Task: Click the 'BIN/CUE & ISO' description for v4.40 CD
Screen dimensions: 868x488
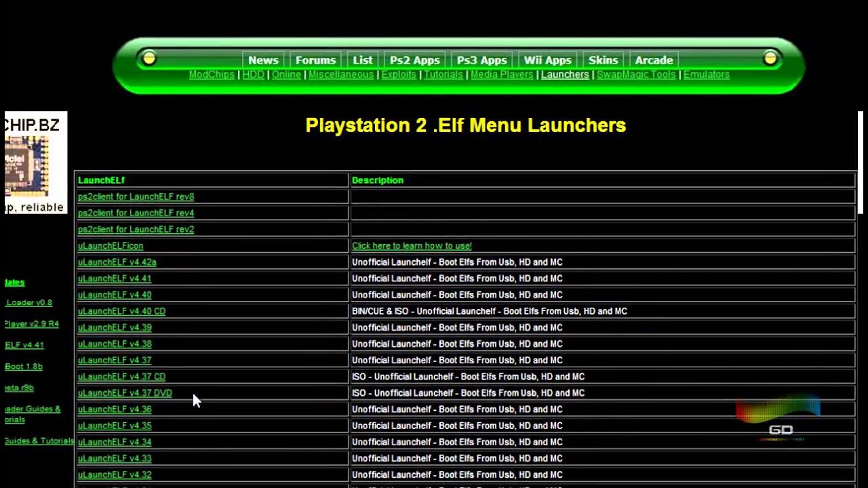Action: (x=490, y=311)
